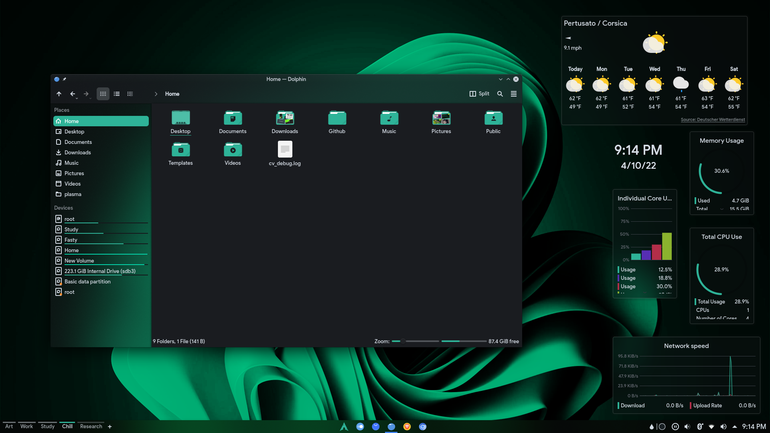Click the free space bar showing 87.4 GiB
770x433 pixels.
click(x=464, y=341)
